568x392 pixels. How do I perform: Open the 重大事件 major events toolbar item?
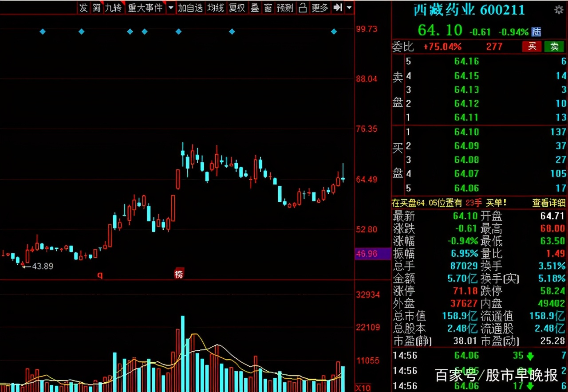pyautogui.click(x=146, y=8)
